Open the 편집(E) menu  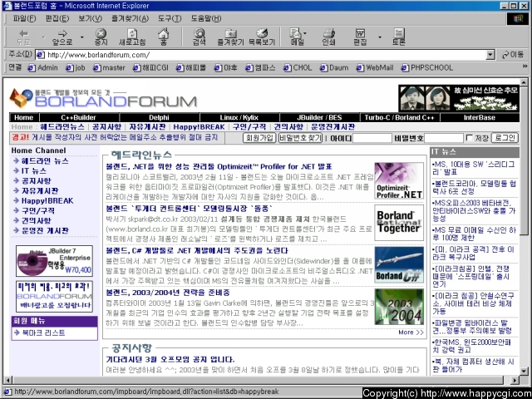tap(57, 18)
